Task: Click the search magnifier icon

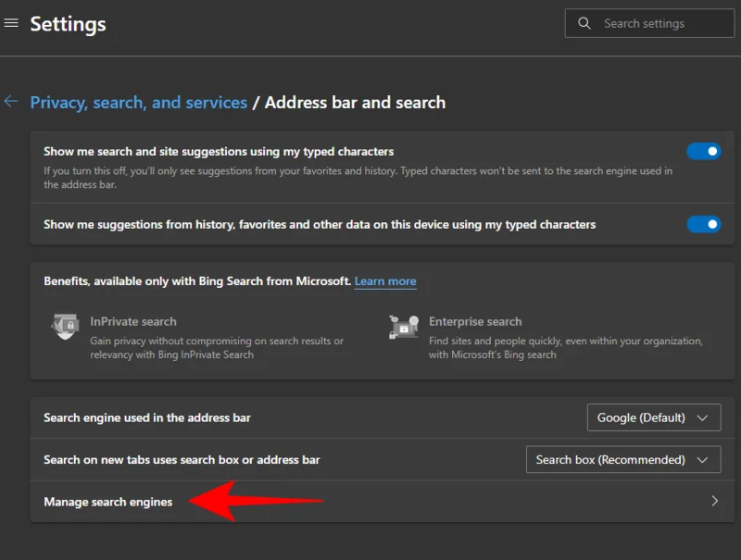Action: pyautogui.click(x=584, y=22)
